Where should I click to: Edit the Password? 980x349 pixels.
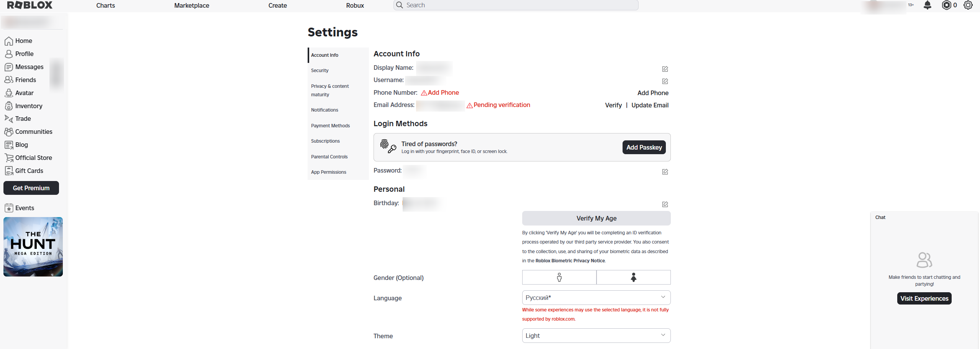point(665,172)
